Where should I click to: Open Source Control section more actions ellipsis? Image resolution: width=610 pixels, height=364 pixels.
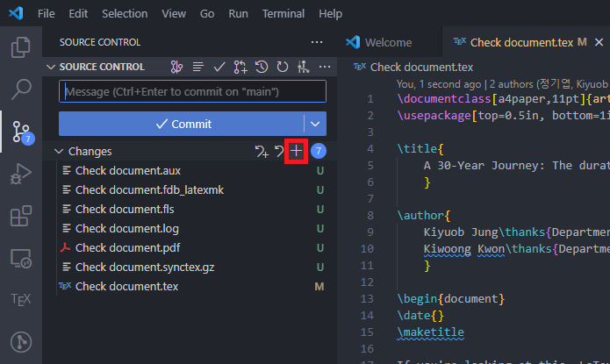click(x=325, y=67)
